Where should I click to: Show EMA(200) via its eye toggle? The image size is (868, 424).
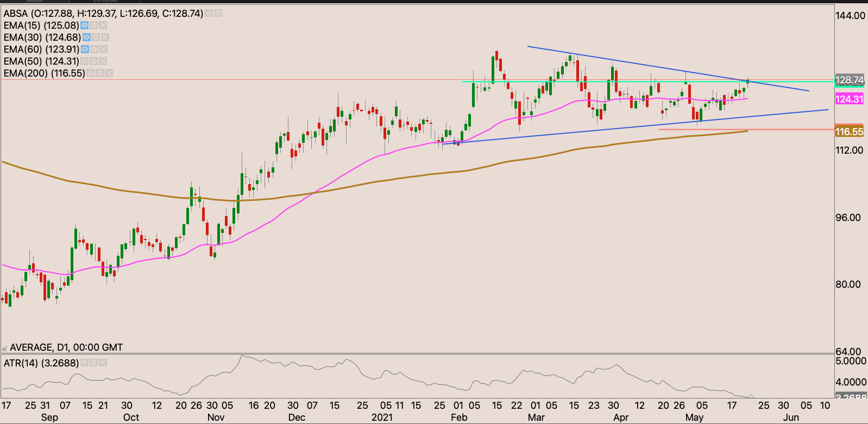[x=91, y=73]
